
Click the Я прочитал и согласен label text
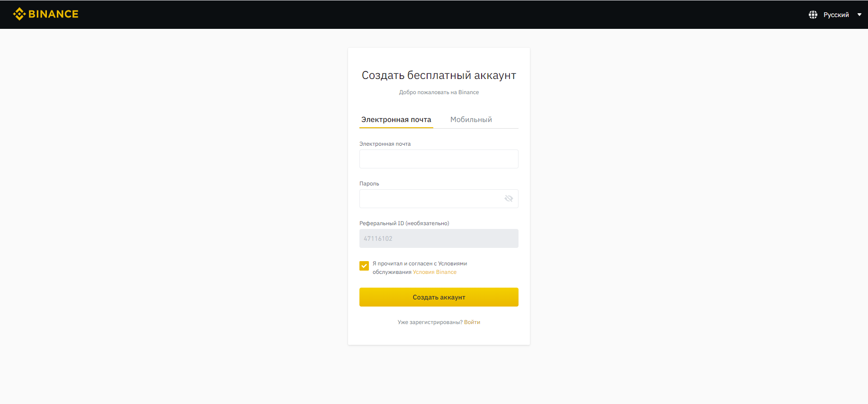tap(420, 268)
